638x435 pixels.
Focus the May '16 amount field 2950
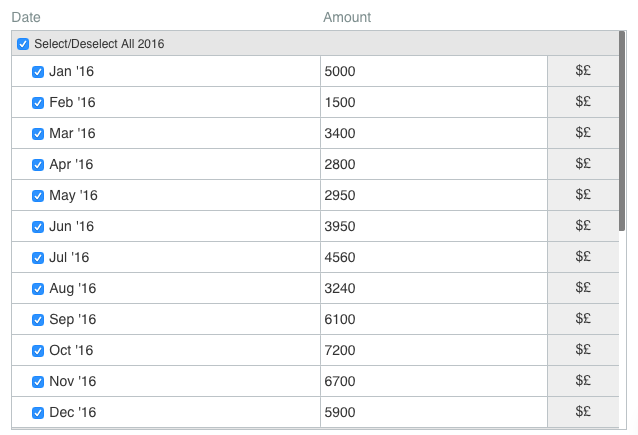click(434, 195)
